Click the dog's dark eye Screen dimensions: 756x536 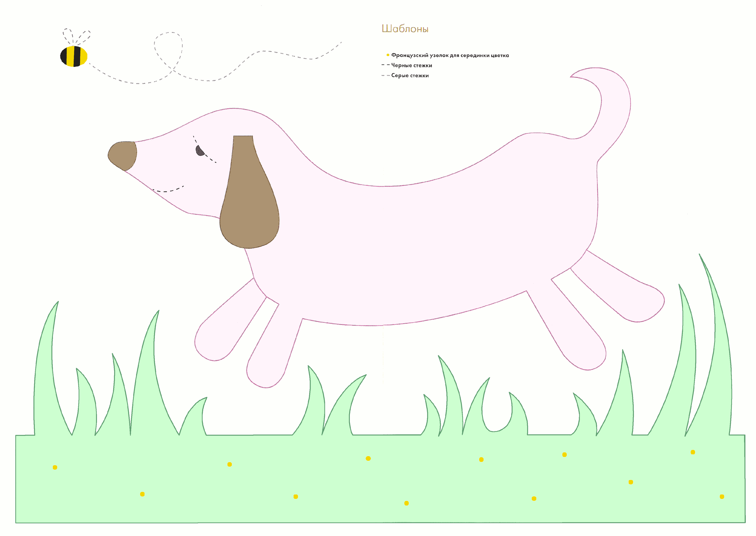tap(200, 151)
